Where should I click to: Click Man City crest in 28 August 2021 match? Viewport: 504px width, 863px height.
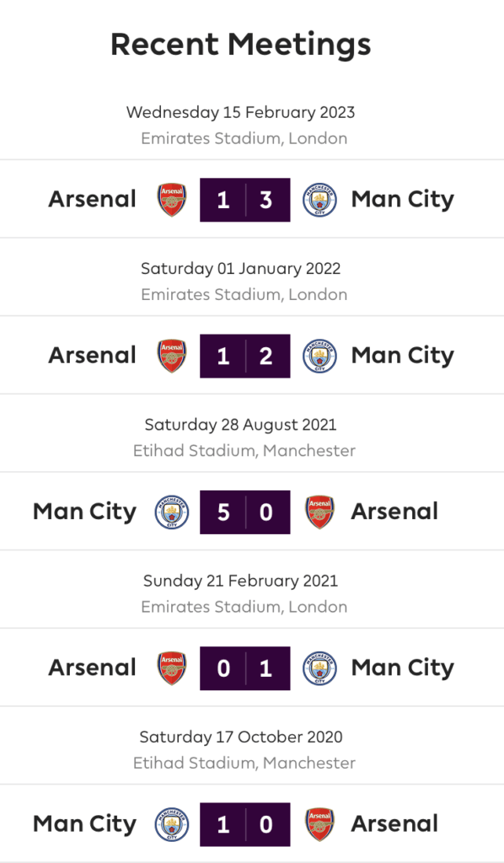coord(172,512)
